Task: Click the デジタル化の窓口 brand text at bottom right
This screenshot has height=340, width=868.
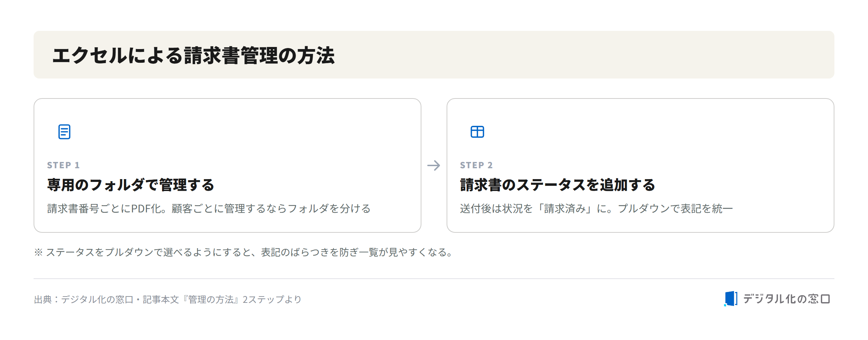Action: pyautogui.click(x=786, y=299)
